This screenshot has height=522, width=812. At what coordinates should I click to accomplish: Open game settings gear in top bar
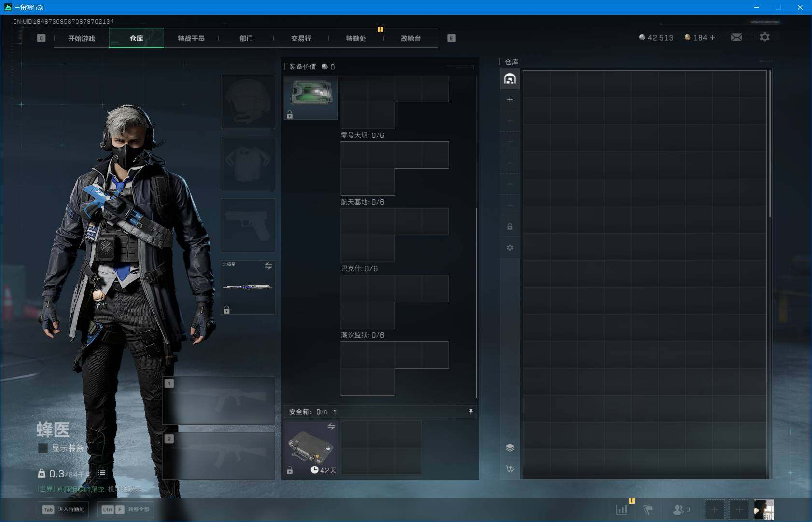765,37
